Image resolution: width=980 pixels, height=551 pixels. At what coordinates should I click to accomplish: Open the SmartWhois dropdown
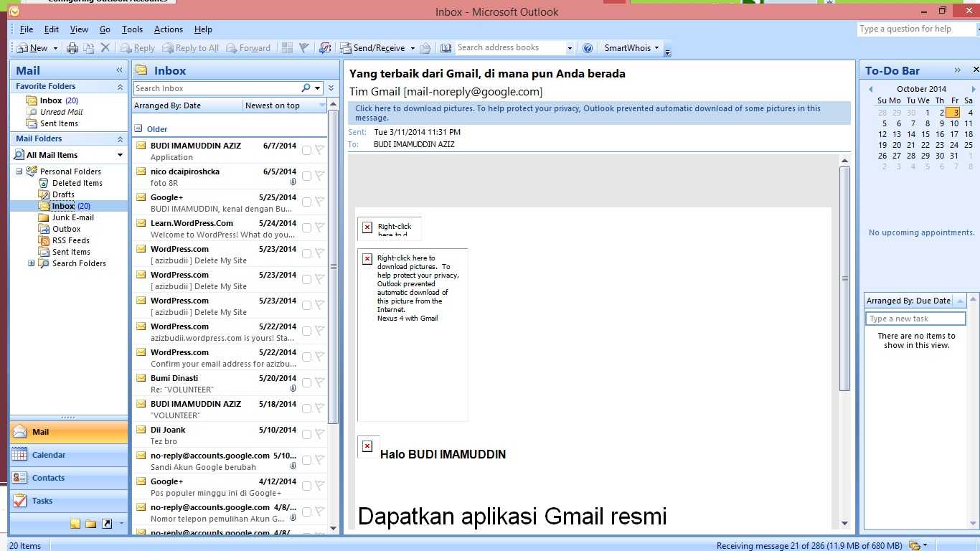(656, 48)
